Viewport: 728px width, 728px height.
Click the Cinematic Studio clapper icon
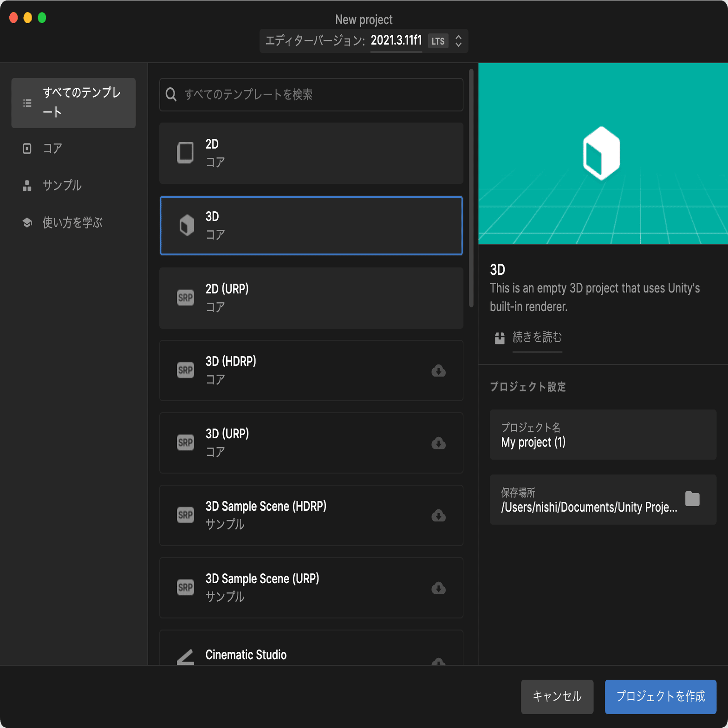point(186,657)
